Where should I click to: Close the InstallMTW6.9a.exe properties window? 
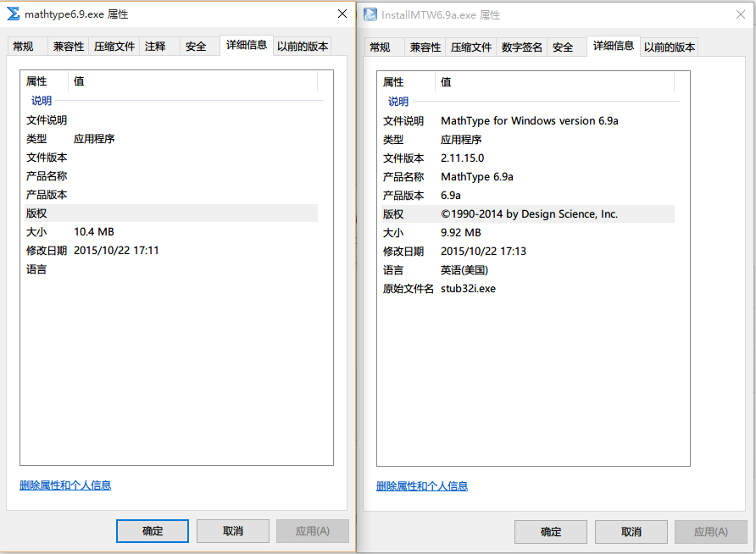tap(741, 15)
